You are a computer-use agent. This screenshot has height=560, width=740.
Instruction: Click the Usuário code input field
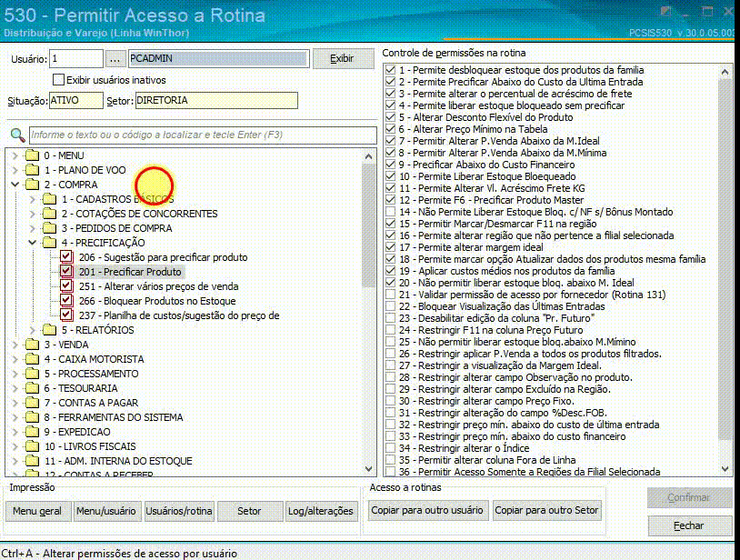(x=76, y=59)
